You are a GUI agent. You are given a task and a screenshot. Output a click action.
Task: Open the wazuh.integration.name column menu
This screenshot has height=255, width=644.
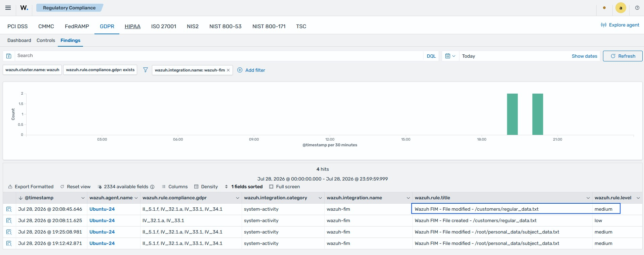(x=408, y=198)
